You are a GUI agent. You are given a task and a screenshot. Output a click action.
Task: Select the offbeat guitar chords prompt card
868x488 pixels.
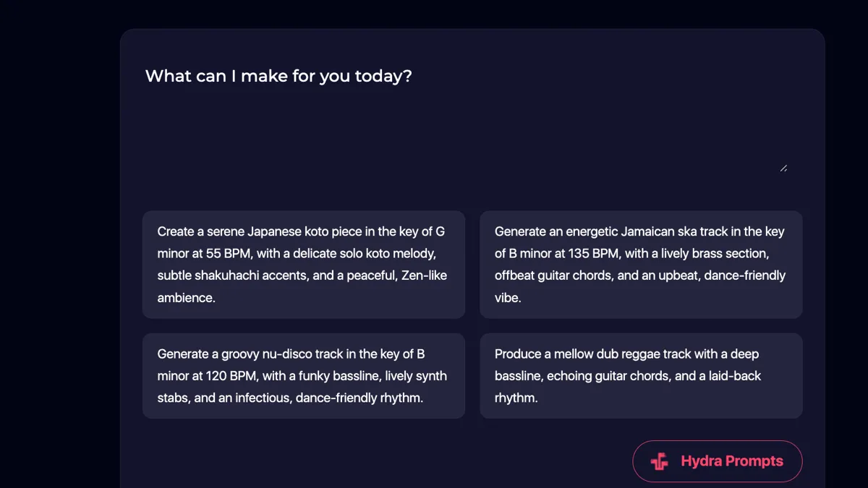pos(641,265)
